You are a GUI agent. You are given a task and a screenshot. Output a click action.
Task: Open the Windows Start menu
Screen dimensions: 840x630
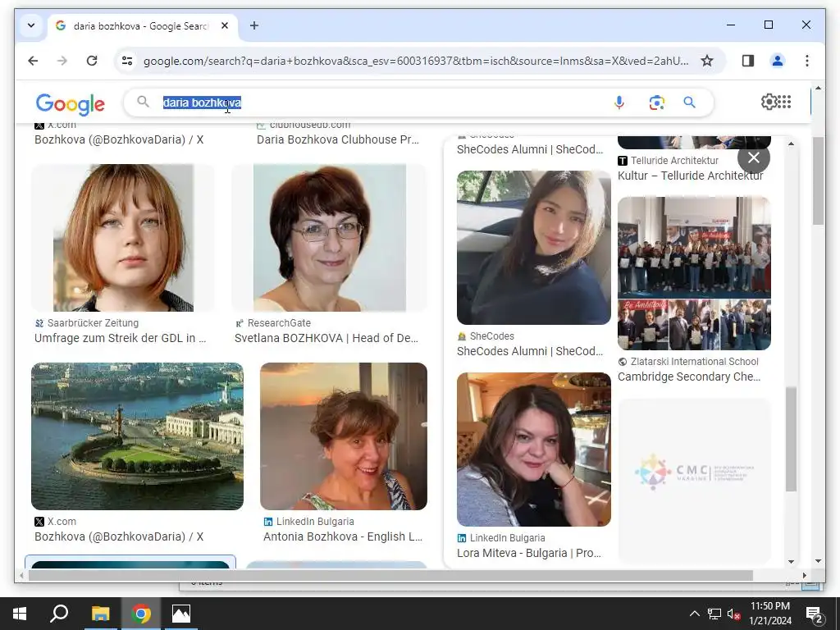pos(20,614)
